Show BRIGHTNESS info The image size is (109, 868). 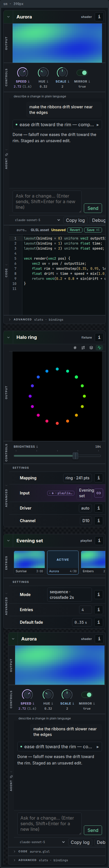tap(37, 447)
